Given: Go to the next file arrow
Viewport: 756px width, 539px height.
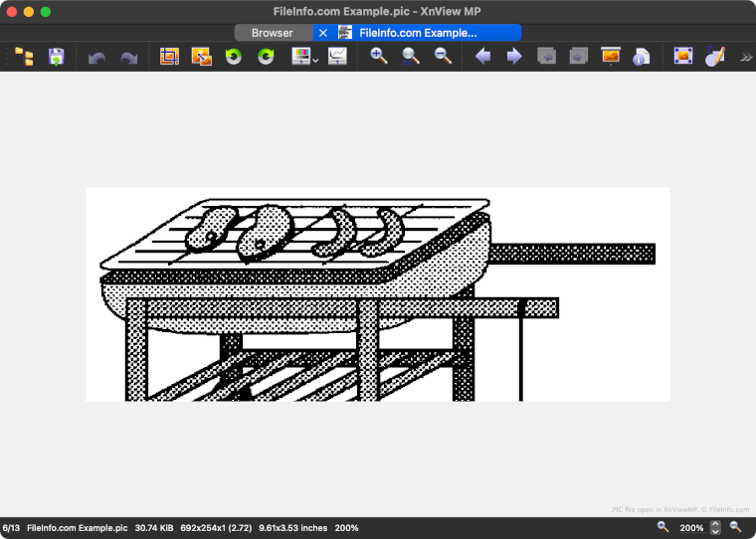Looking at the screenshot, I should click(514, 57).
